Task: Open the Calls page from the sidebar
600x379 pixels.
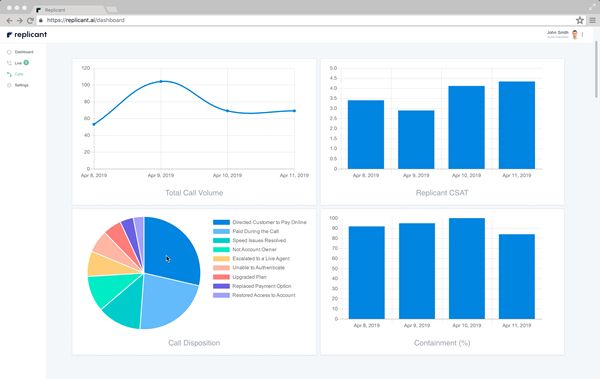Action: point(19,74)
